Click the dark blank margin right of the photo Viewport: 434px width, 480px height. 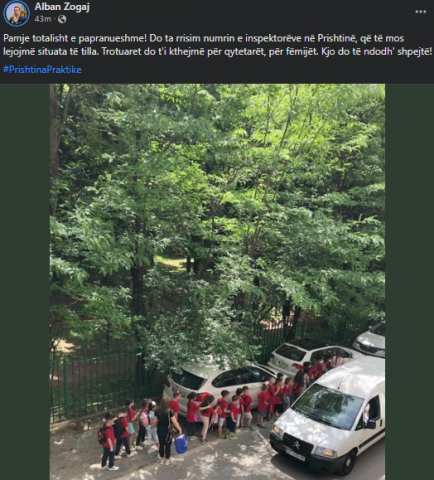409,282
